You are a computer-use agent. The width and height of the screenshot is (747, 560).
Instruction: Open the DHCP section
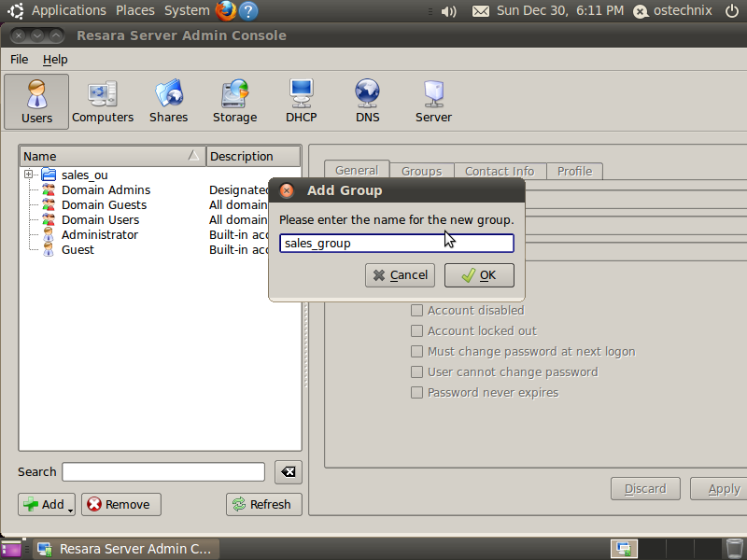301,102
